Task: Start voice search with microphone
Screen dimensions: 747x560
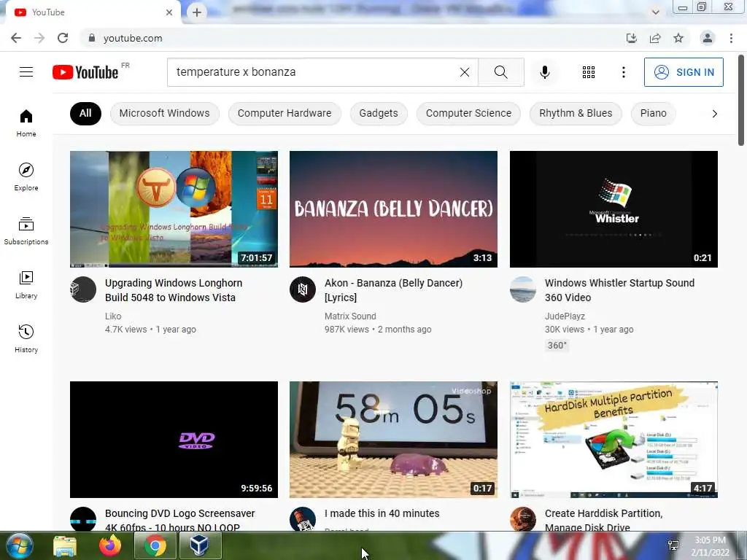Action: coord(545,72)
